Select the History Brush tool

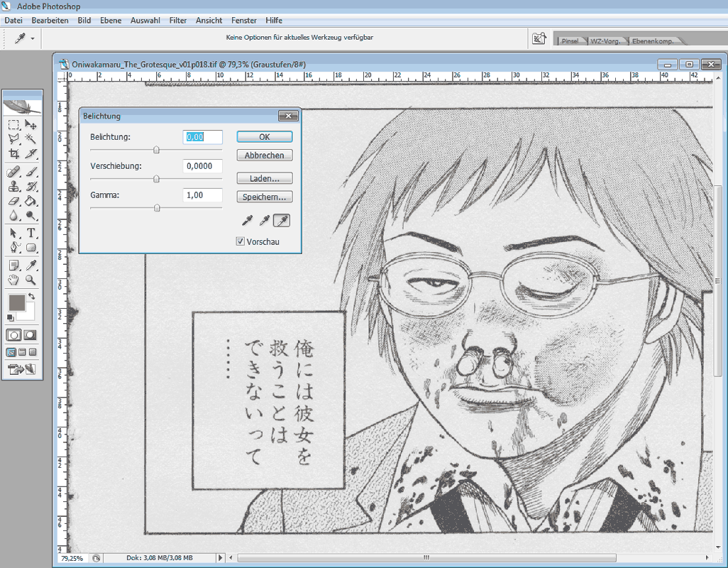tap(31, 186)
